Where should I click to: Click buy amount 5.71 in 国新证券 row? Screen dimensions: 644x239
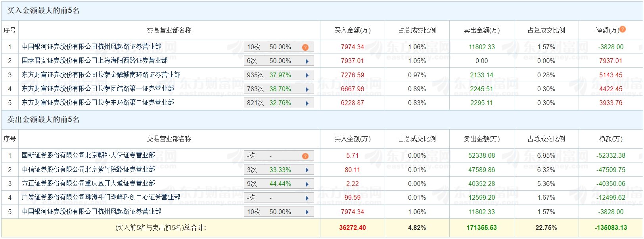pos(352,156)
